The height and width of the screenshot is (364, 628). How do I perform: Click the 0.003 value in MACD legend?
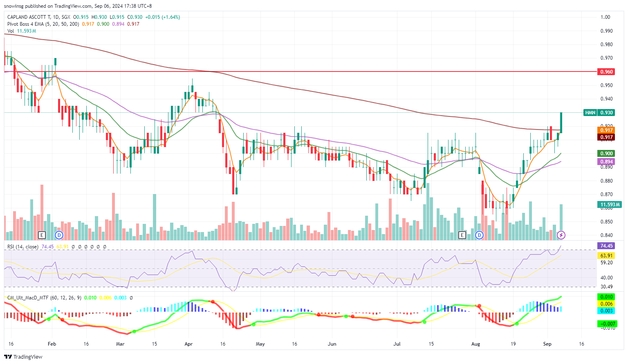point(121,298)
